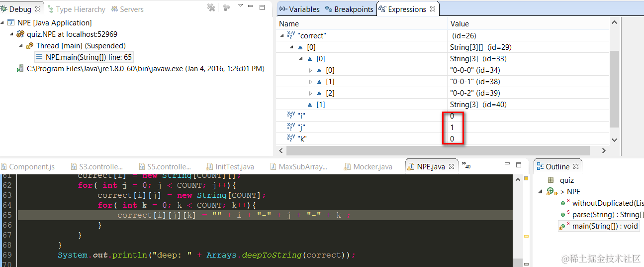Click value "0-0-1" (id=38)
The image size is (644, 267).
[475, 82]
